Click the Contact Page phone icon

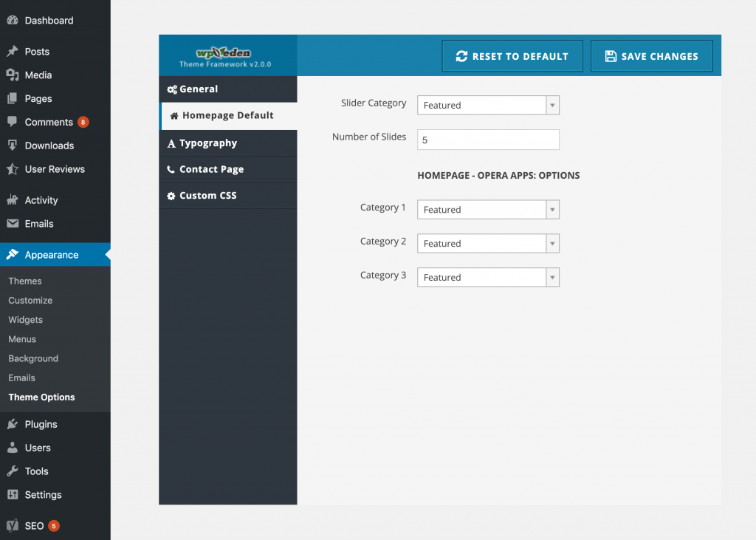click(x=171, y=169)
